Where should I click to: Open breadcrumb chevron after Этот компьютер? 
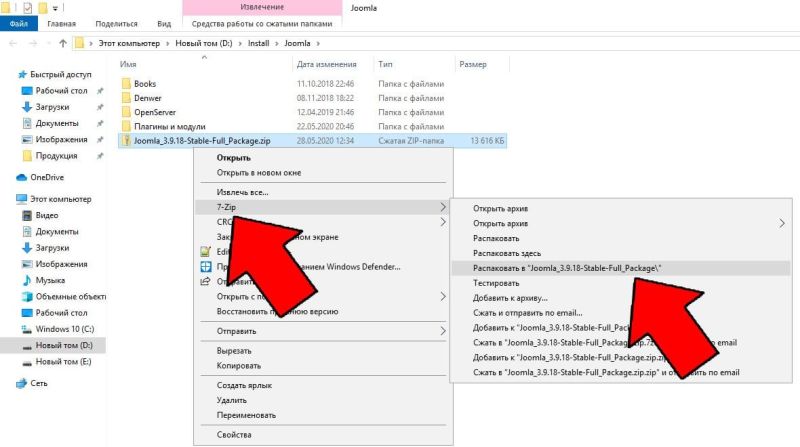click(x=167, y=43)
